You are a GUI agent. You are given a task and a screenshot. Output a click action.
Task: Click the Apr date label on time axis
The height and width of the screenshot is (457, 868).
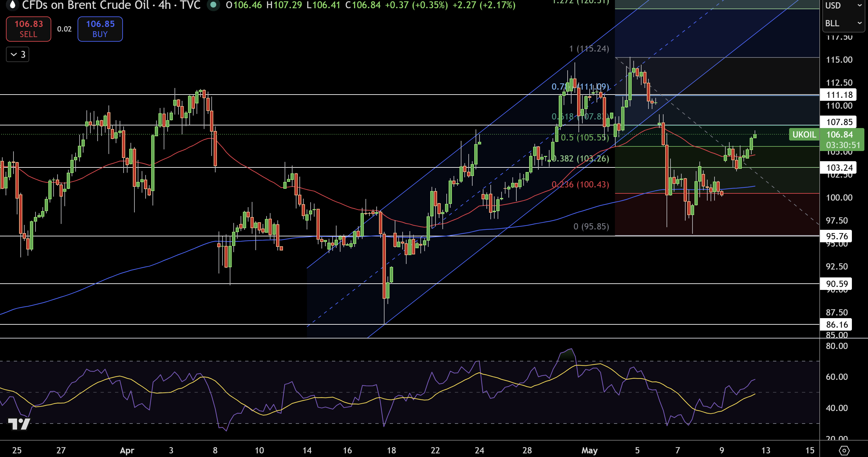[127, 450]
